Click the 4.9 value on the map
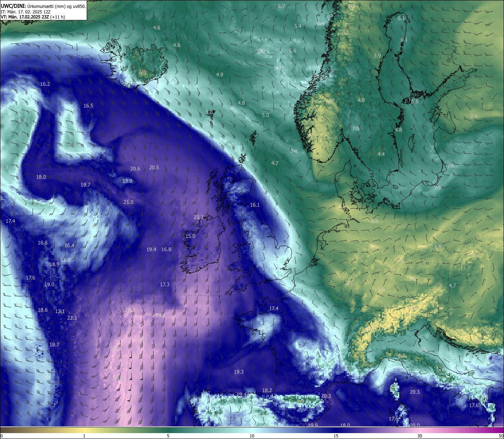 pyautogui.click(x=220, y=74)
